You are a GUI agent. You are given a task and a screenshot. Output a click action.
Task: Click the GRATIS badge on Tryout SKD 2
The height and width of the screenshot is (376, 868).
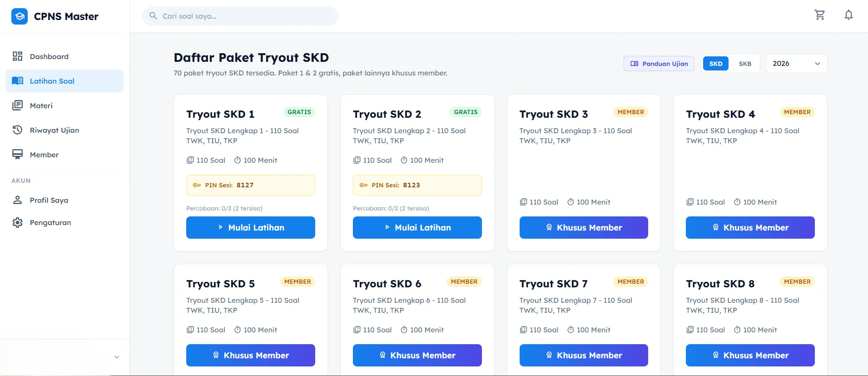coord(466,112)
